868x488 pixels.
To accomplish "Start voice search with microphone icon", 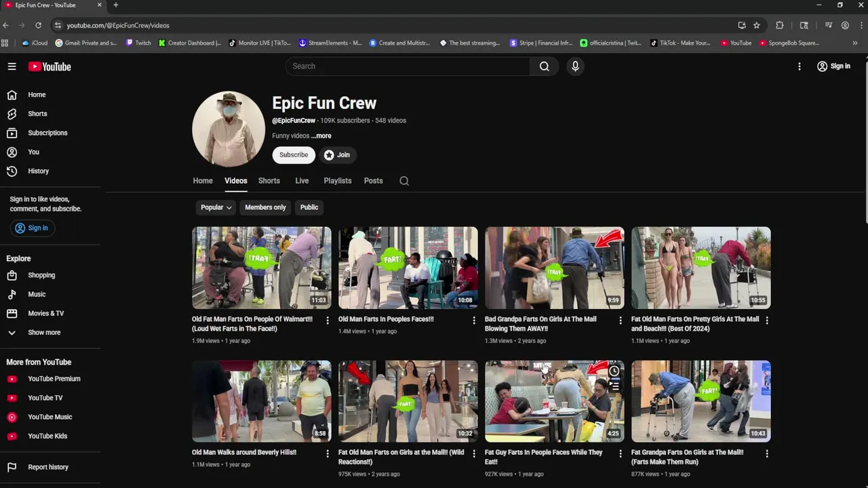I will pos(575,66).
